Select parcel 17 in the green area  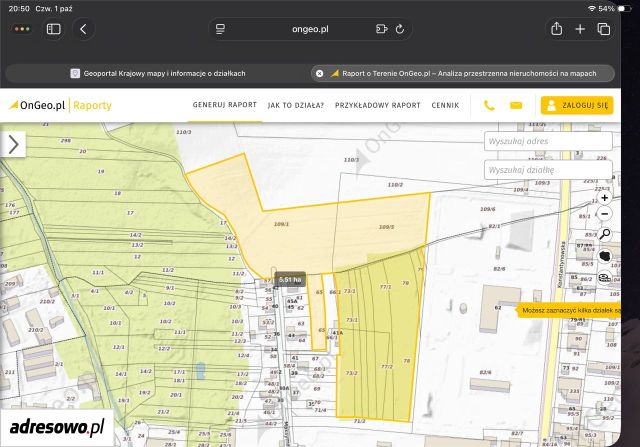[130, 213]
